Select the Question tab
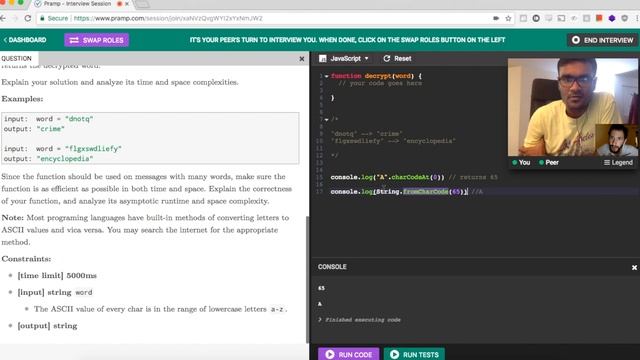This screenshot has height=360, width=640. pyautogui.click(x=16, y=58)
